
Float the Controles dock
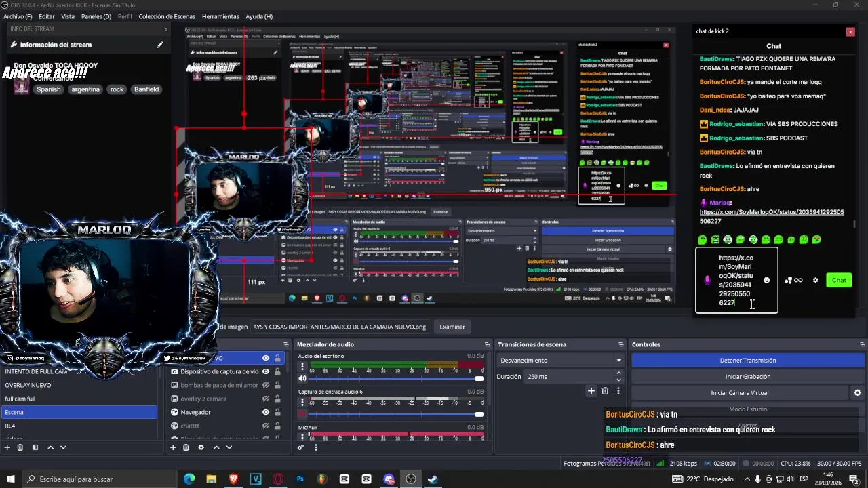862,344
